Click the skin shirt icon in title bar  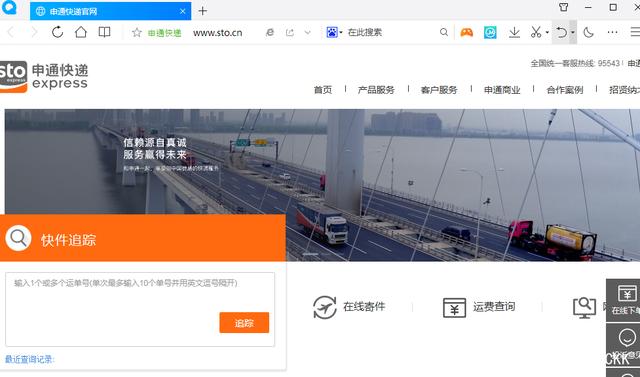click(564, 7)
